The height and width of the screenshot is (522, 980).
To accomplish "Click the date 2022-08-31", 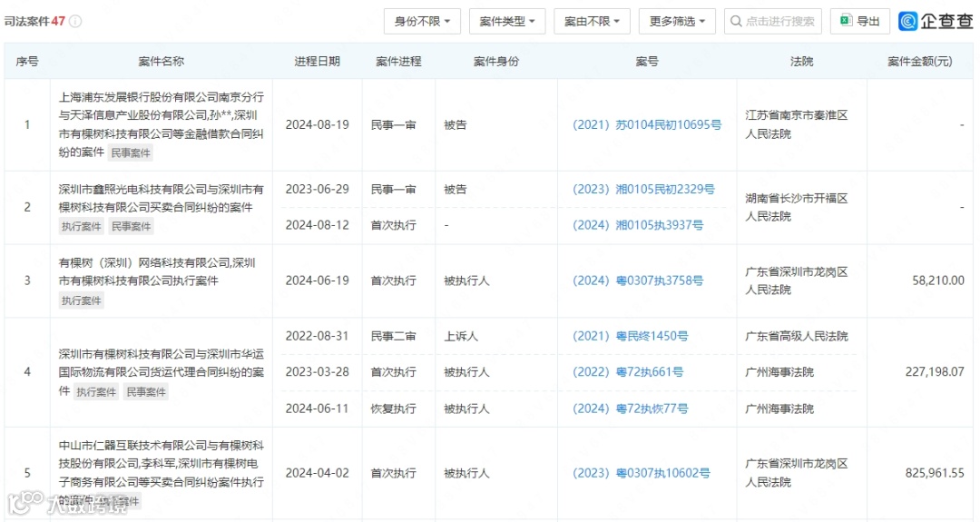I will tap(317, 336).
